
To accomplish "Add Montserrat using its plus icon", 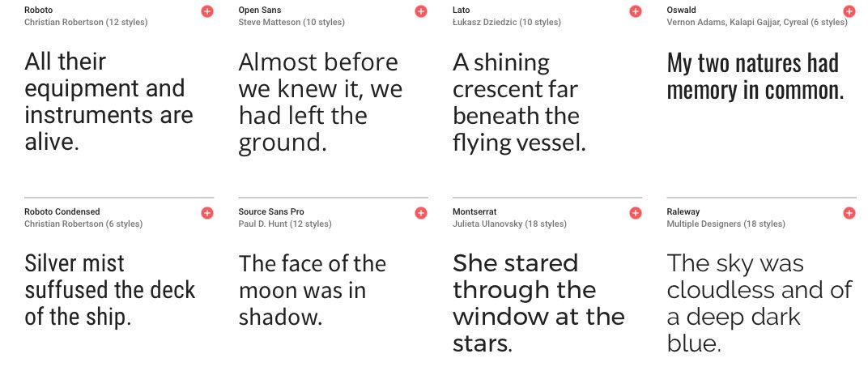I will coord(635,213).
